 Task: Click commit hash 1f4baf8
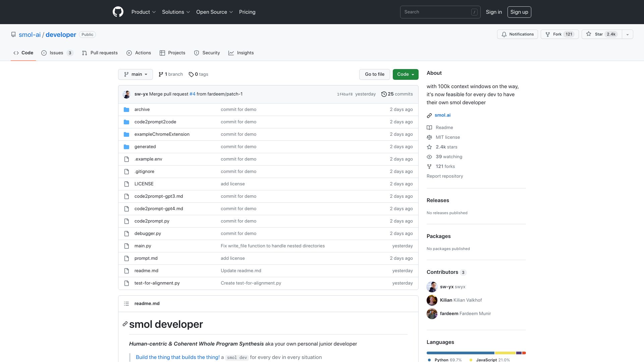point(345,95)
